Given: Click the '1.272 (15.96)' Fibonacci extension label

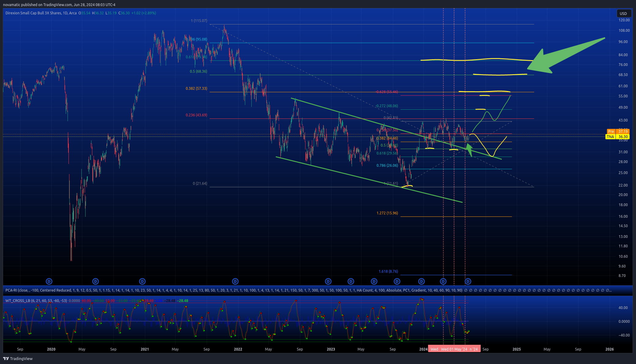Looking at the screenshot, I should click(x=387, y=213).
